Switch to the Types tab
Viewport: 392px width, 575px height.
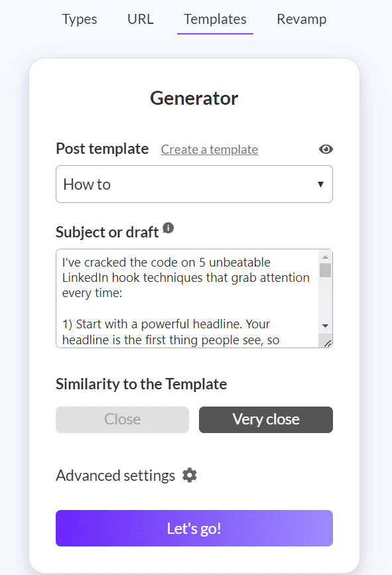tap(80, 19)
